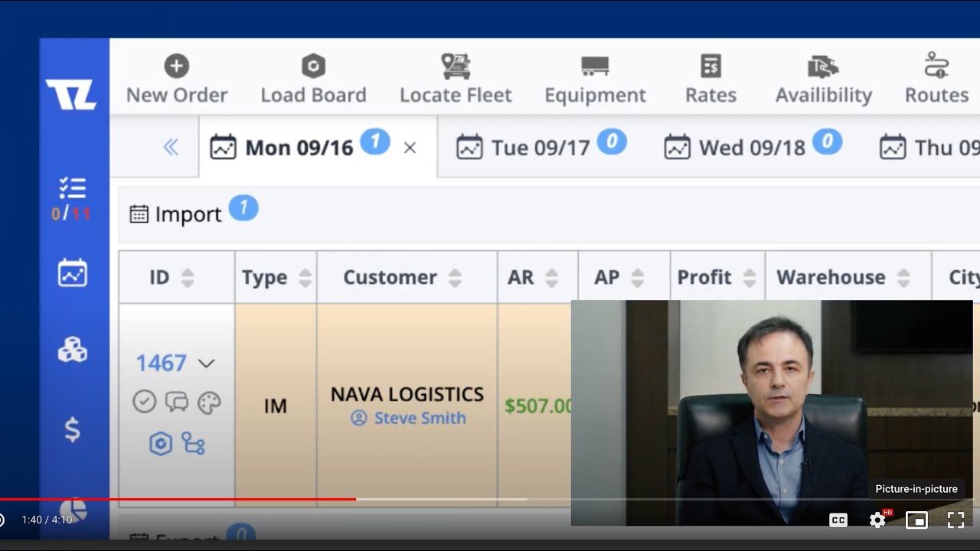Open Locate Fleet in the toolbar
The width and height of the screenshot is (980, 551).
[456, 80]
